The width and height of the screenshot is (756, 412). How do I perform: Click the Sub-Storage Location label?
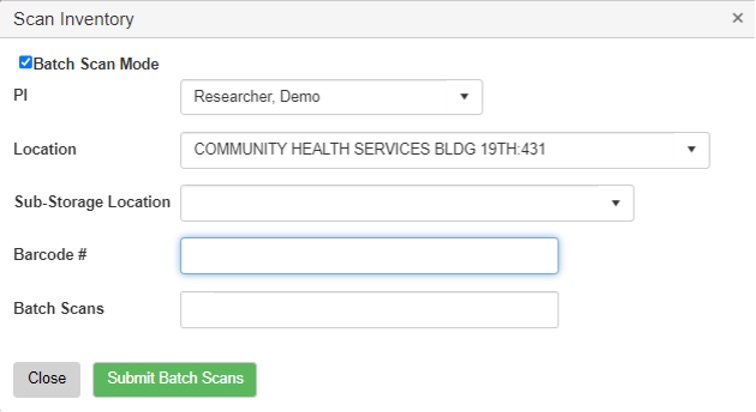92,202
